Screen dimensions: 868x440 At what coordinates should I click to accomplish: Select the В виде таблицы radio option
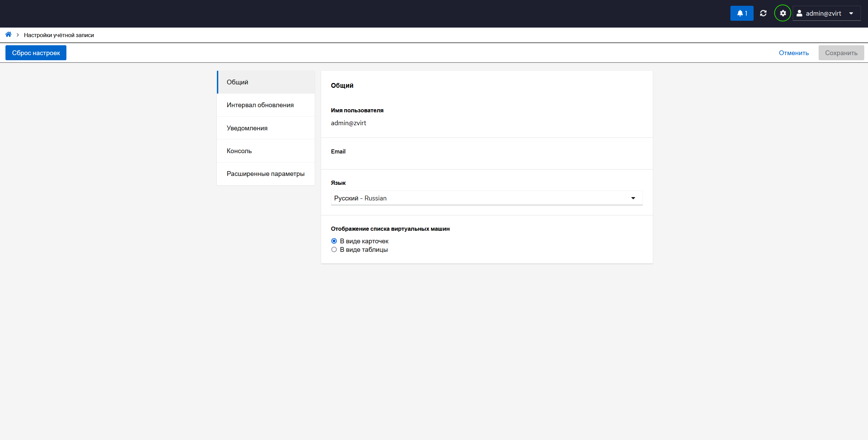[334, 249]
